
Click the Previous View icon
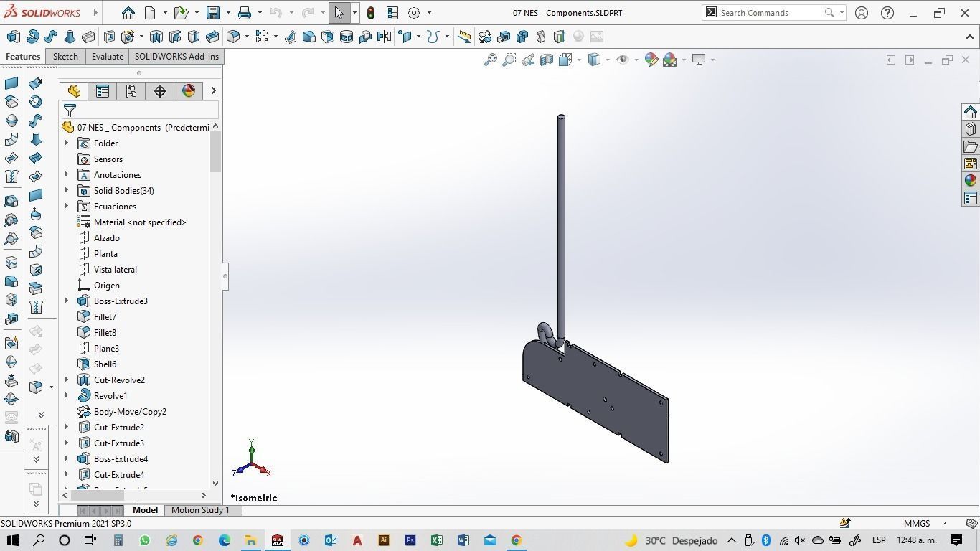point(528,60)
